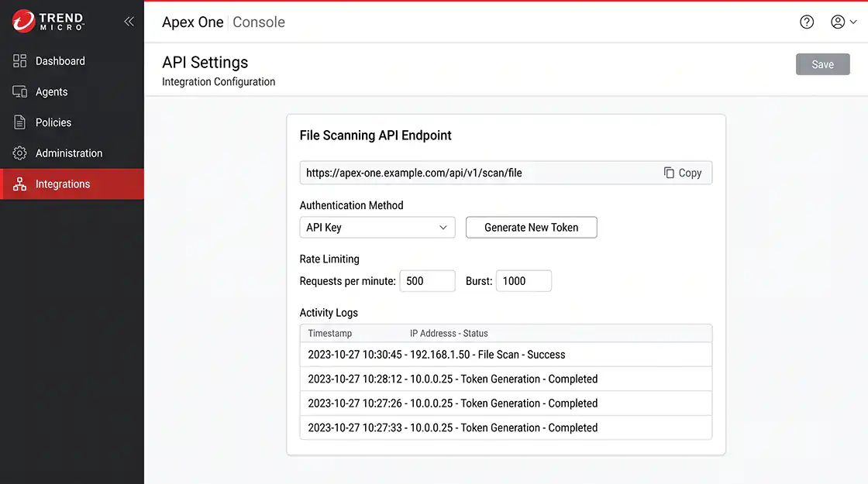Save the API settings

(x=822, y=64)
